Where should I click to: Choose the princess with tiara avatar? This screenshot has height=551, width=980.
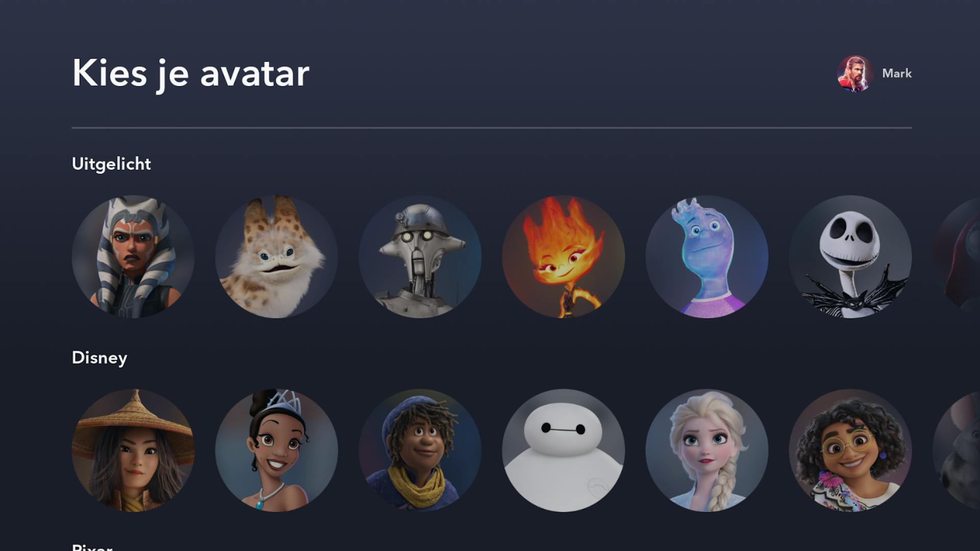tap(277, 450)
